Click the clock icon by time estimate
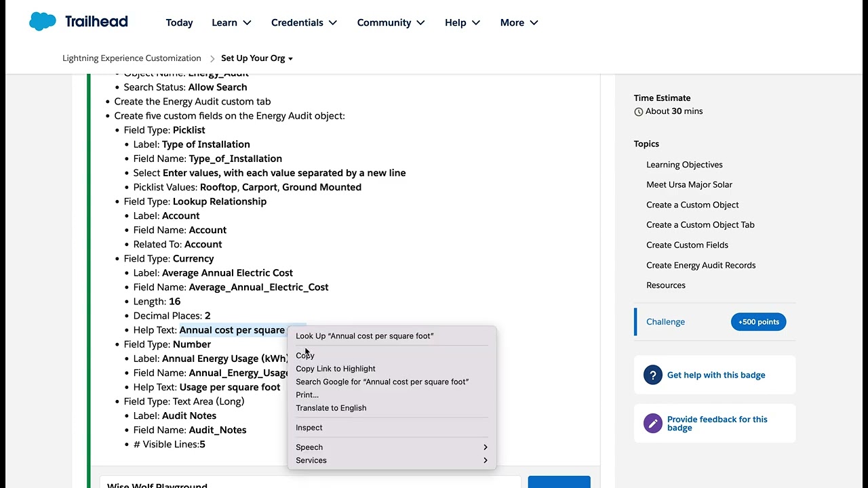The image size is (868, 488). pos(638,112)
